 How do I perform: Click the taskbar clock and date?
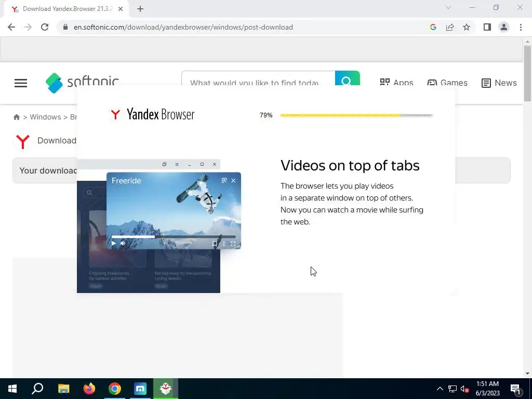487,389
